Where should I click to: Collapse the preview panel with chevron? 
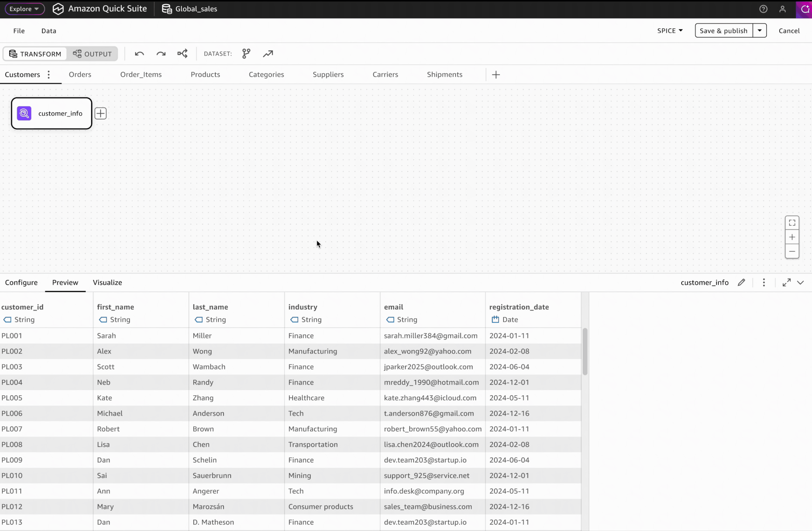point(800,282)
